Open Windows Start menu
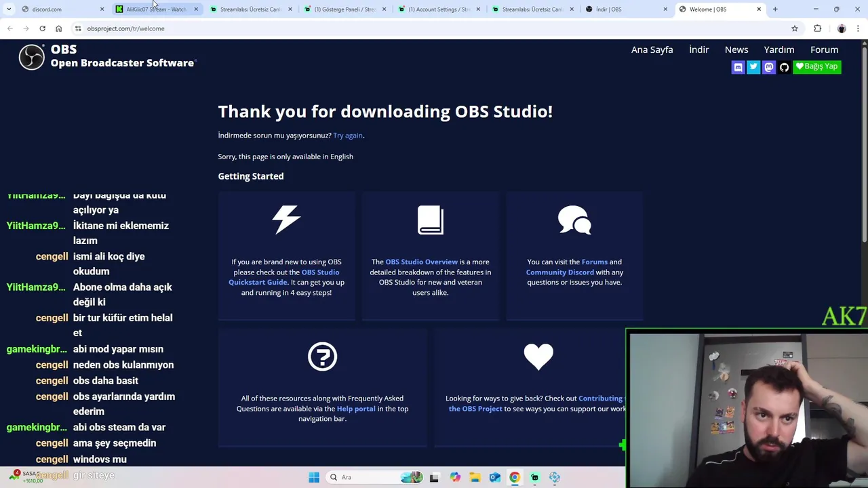 314,477
